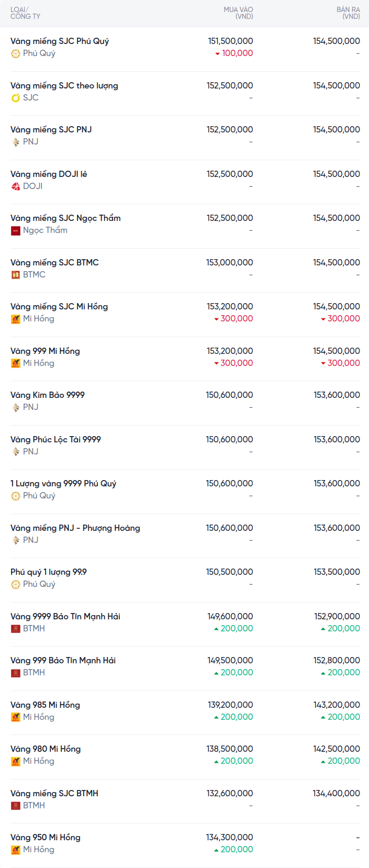Open Vàng miếng DOJI lẻ entry

click(49, 174)
